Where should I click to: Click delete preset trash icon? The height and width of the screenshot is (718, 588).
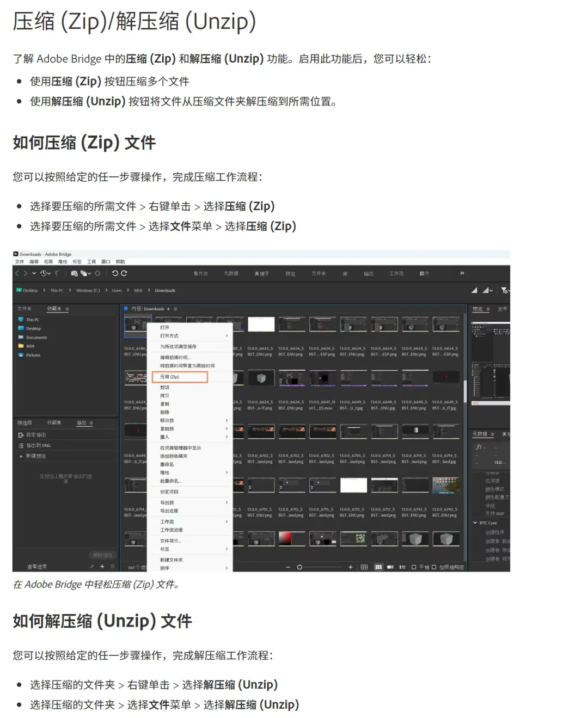[112, 567]
